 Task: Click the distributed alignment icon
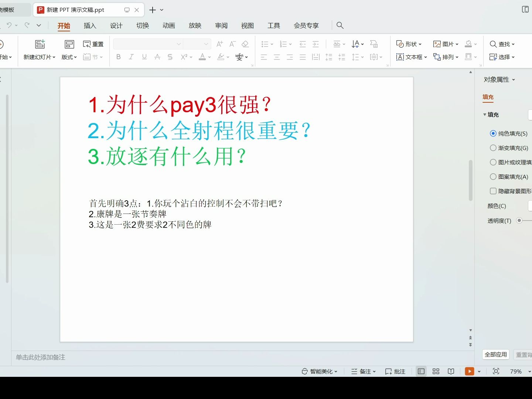click(316, 57)
